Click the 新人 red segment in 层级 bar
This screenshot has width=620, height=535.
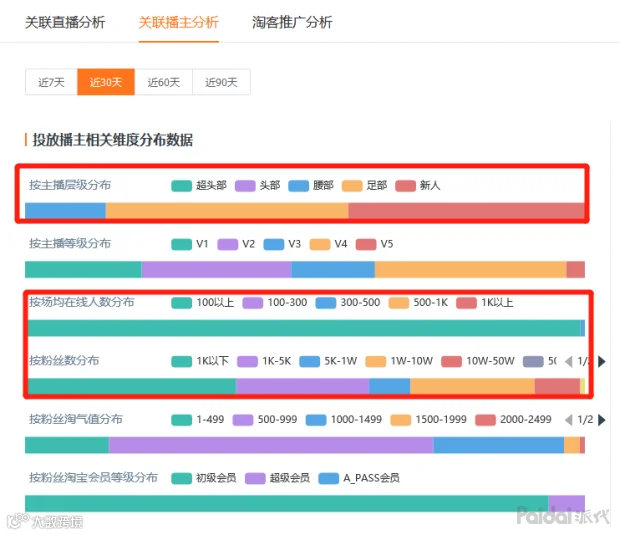click(467, 211)
